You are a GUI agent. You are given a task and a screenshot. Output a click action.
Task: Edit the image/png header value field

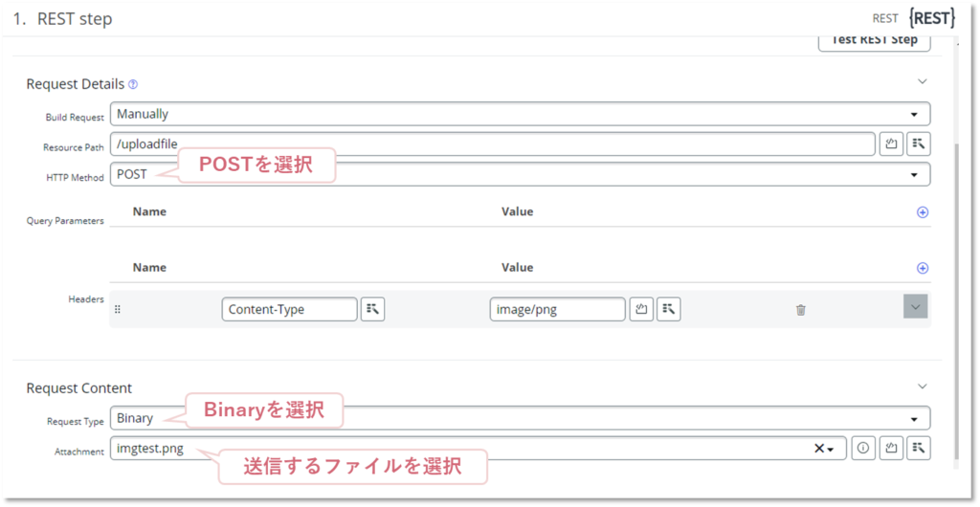[x=558, y=309]
